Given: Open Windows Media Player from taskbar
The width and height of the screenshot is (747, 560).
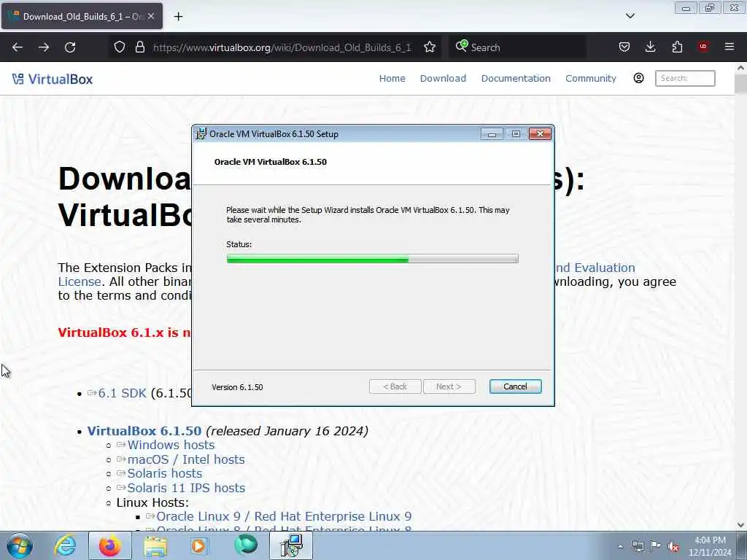Looking at the screenshot, I should pos(199,545).
